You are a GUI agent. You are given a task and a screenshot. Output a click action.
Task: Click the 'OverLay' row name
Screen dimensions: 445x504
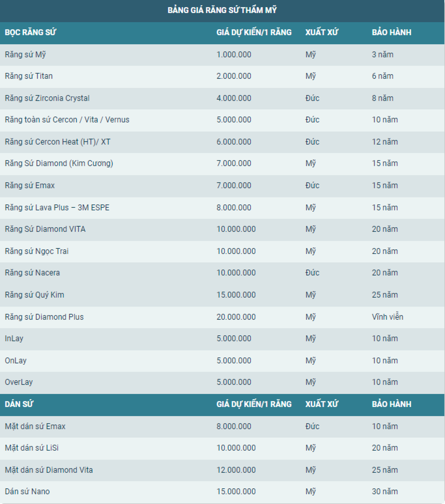[x=19, y=382]
